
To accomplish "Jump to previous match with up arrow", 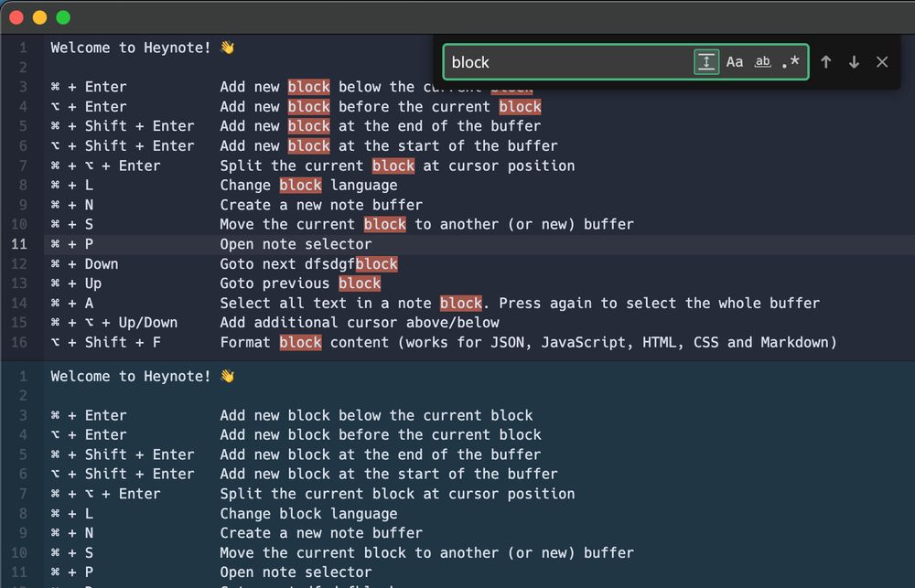I will click(x=826, y=62).
